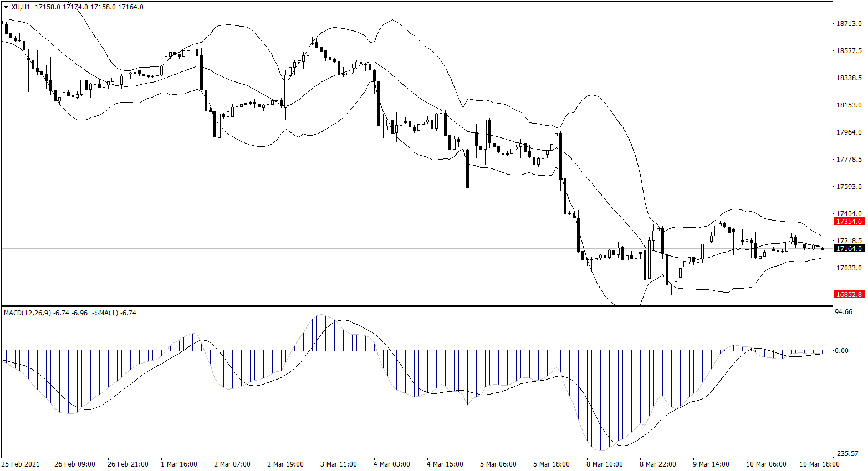
Task: Click the 17033.0 price scale value
Action: pyautogui.click(x=849, y=268)
